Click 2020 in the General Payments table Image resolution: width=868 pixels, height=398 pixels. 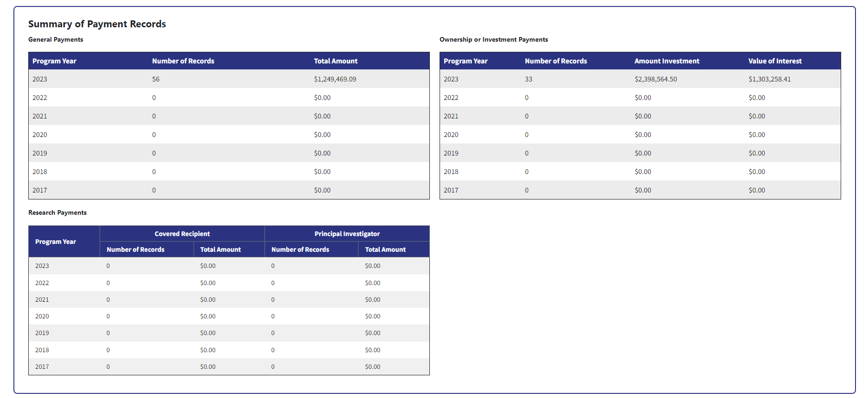(40, 135)
